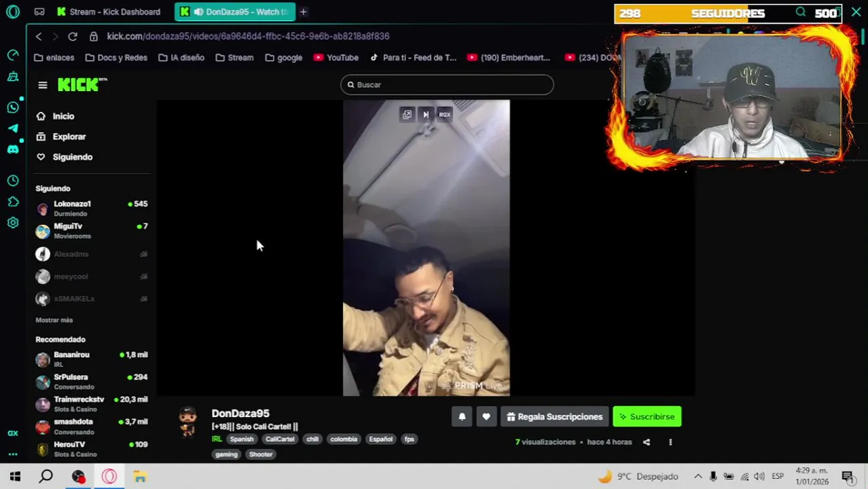Switch to Stream - Kick Dashboard tab
The image size is (868, 489).
pyautogui.click(x=109, y=12)
